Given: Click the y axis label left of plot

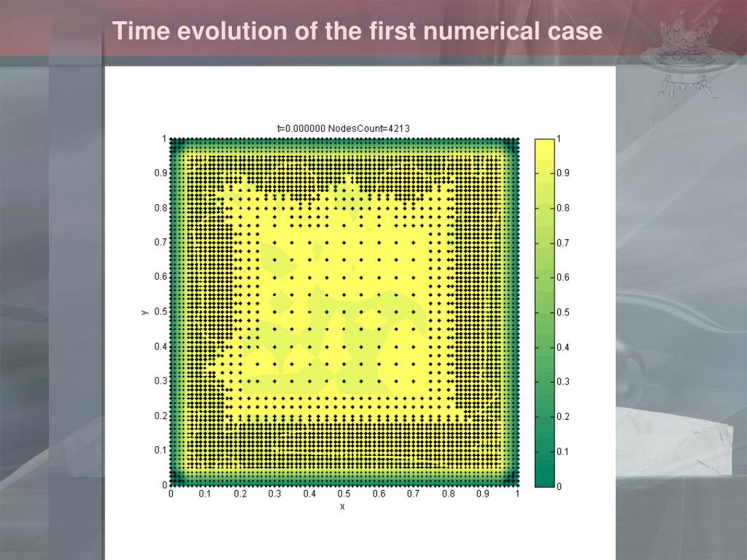Looking at the screenshot, I should tap(145, 312).
